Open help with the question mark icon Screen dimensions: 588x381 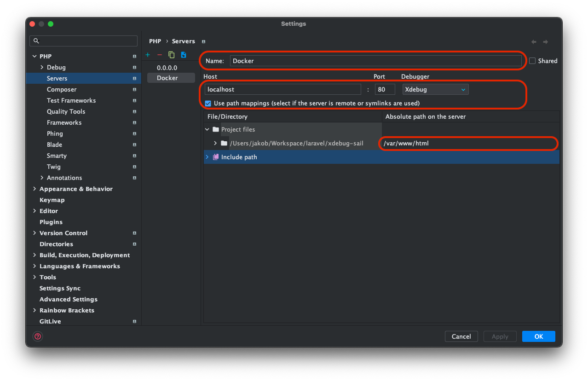pos(37,336)
